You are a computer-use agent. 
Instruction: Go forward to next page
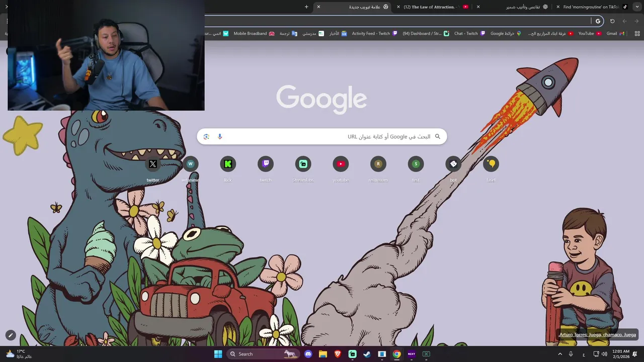624,21
